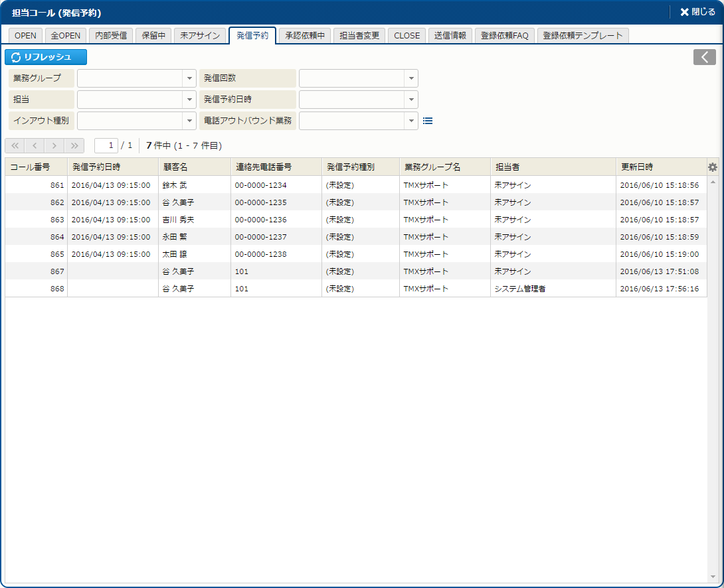The height and width of the screenshot is (588, 724).
Task: Click the リフレッシュ refresh button
Action: click(46, 57)
